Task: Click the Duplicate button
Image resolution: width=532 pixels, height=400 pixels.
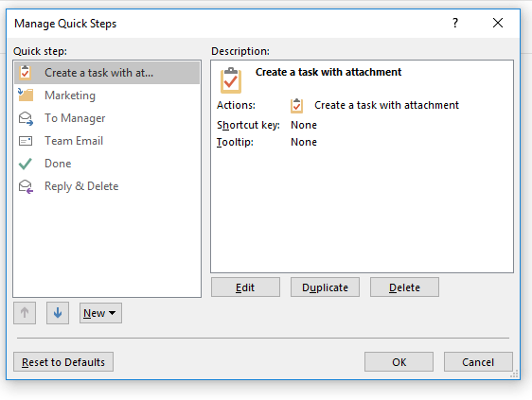Action: 325,287
